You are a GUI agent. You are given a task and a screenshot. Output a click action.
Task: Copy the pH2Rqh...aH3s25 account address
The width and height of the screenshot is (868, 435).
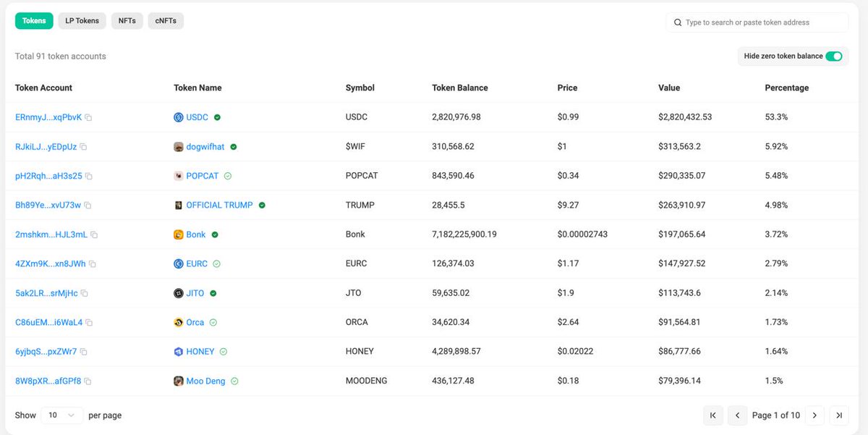tap(89, 176)
